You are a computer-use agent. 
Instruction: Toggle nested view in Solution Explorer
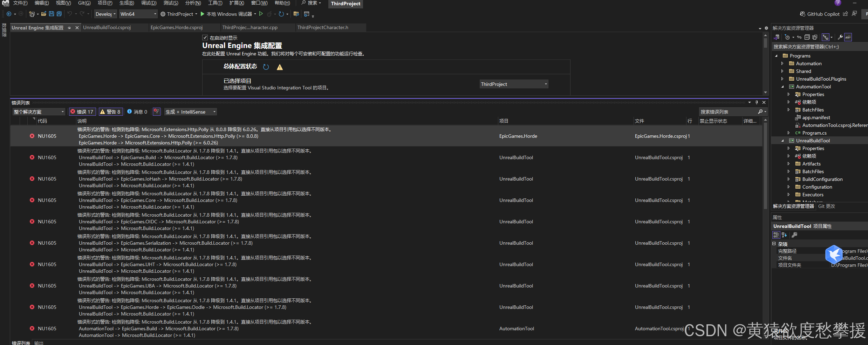point(826,37)
